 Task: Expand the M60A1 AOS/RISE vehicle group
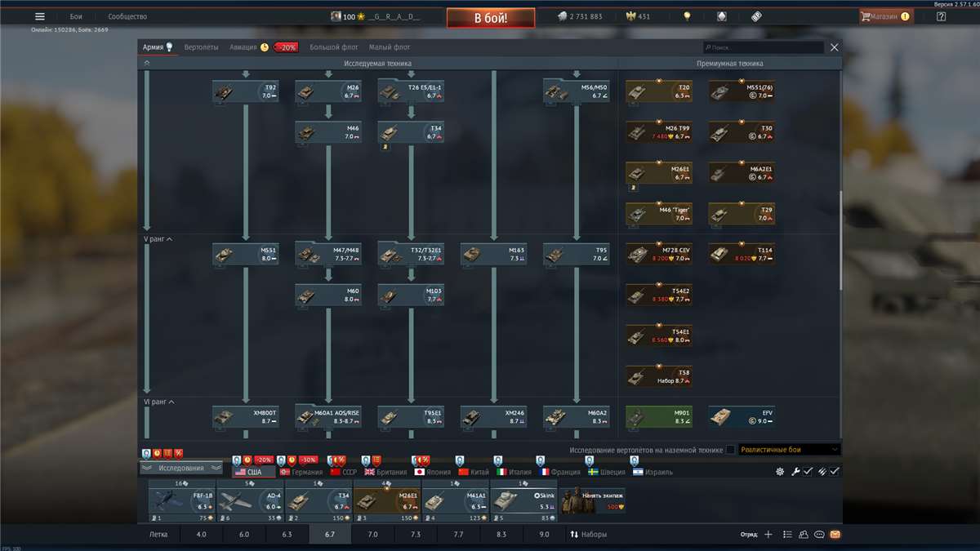coord(328,417)
